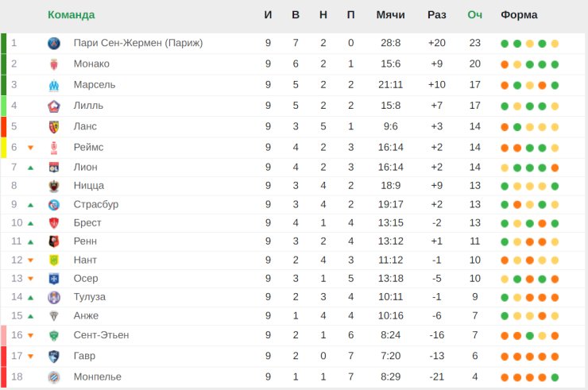588x390 pixels.
Task: Click the Форма column header
Action: [519, 15]
